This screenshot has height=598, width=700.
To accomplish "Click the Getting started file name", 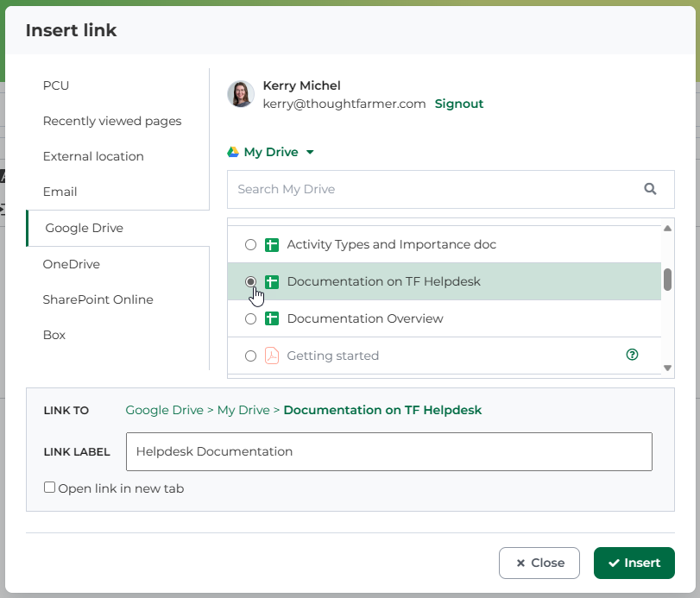I will [x=332, y=356].
